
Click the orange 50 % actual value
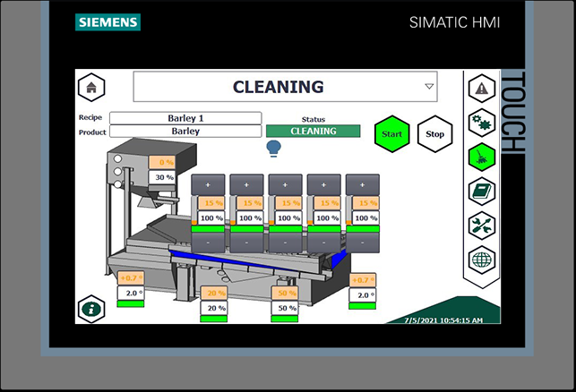click(x=285, y=293)
